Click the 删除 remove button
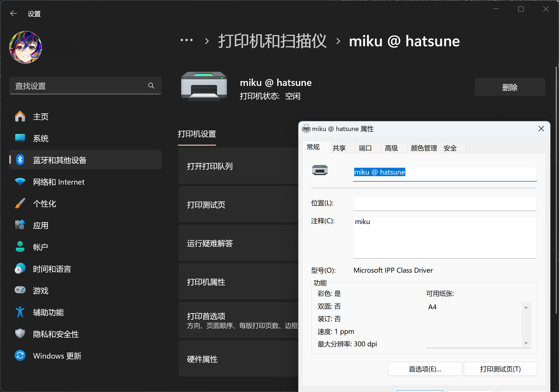This screenshot has width=559, height=392. (510, 87)
